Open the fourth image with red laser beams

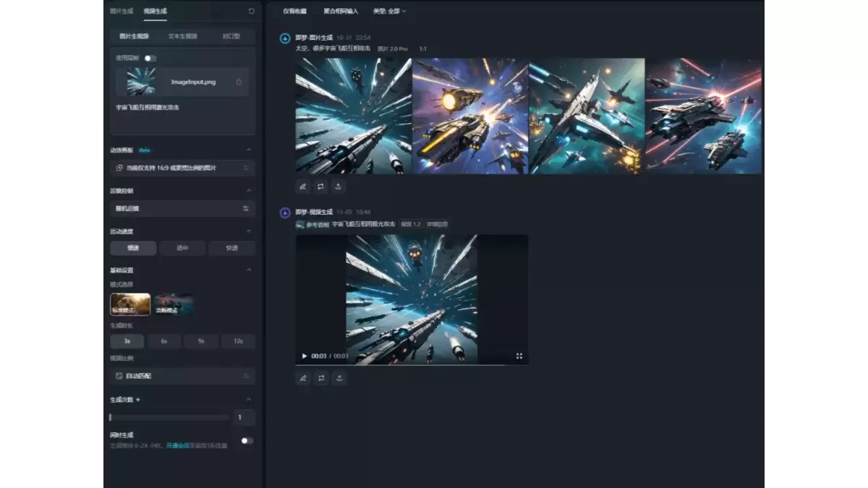point(703,116)
